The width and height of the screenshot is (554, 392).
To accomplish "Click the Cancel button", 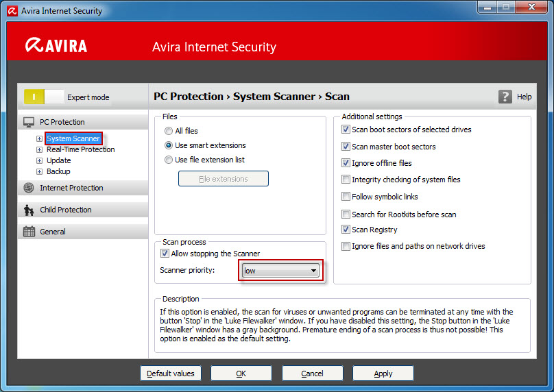I will pyautogui.click(x=313, y=373).
